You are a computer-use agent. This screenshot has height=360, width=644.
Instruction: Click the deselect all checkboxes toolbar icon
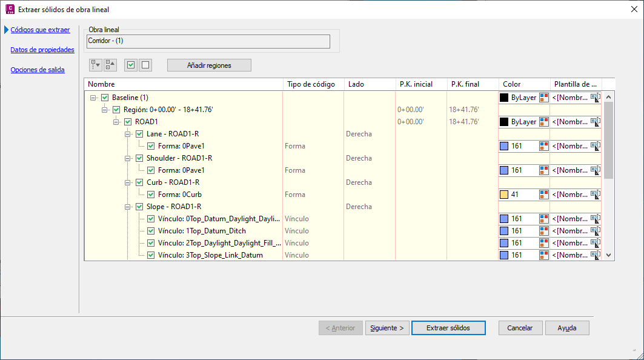point(145,65)
